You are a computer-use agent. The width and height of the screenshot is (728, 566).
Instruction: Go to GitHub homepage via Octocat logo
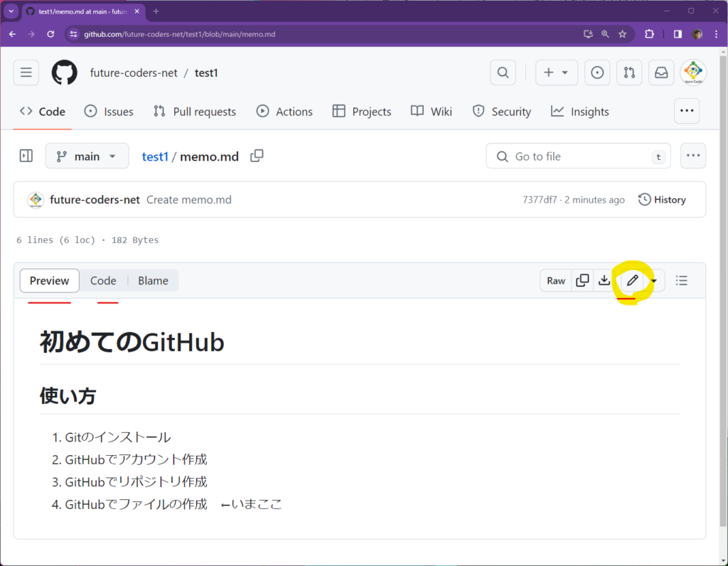point(64,73)
